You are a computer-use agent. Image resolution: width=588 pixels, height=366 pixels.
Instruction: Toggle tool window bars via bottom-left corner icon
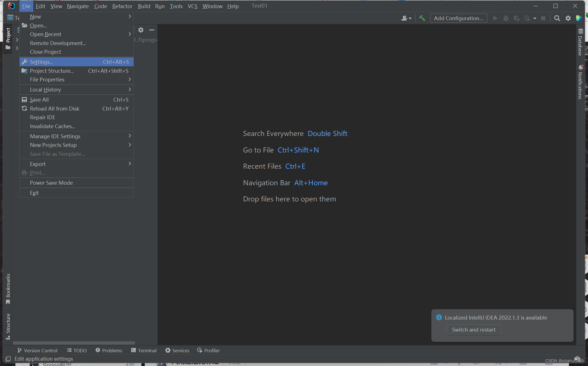click(8, 359)
